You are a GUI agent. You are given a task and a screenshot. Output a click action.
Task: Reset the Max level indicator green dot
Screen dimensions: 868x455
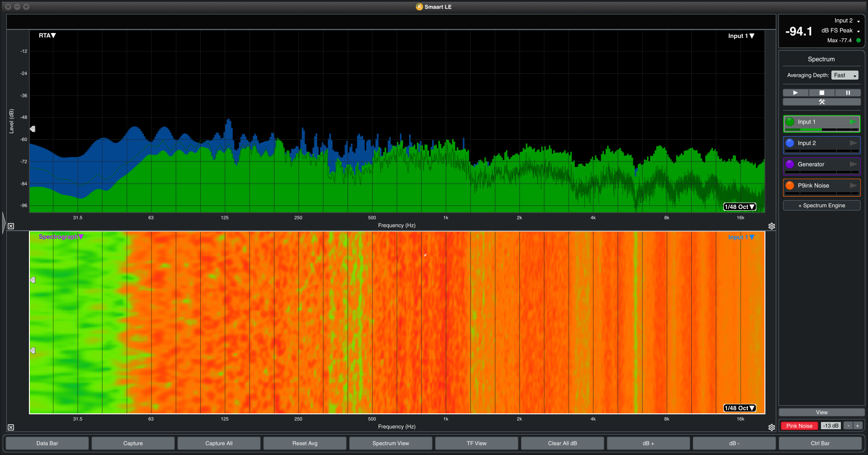pyautogui.click(x=858, y=40)
